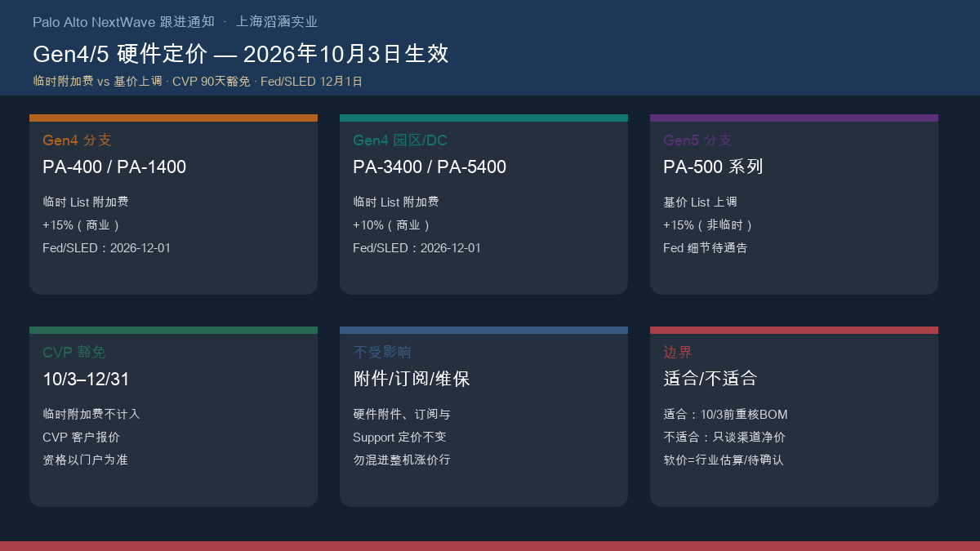Click the '硬件附件、订阅与' line

coord(402,415)
